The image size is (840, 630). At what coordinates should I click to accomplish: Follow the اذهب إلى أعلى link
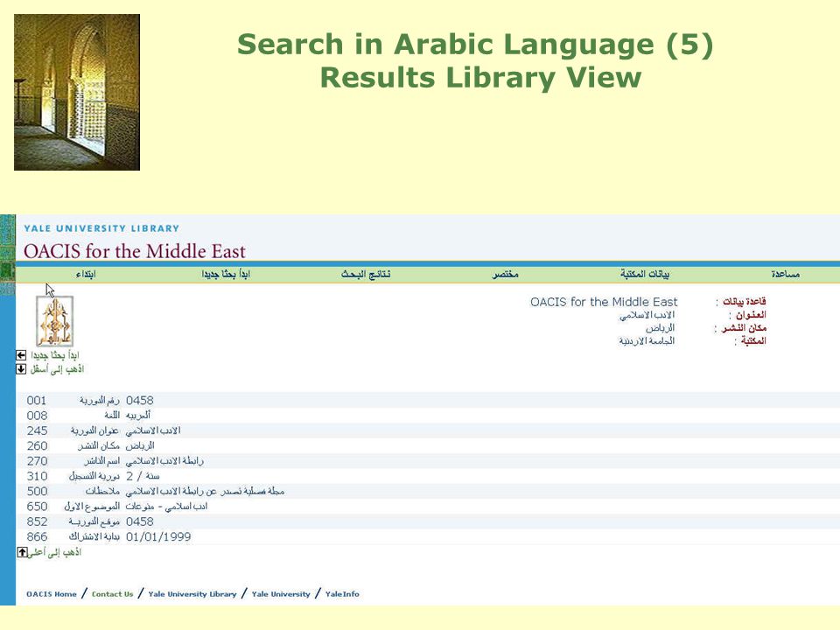pos(54,552)
